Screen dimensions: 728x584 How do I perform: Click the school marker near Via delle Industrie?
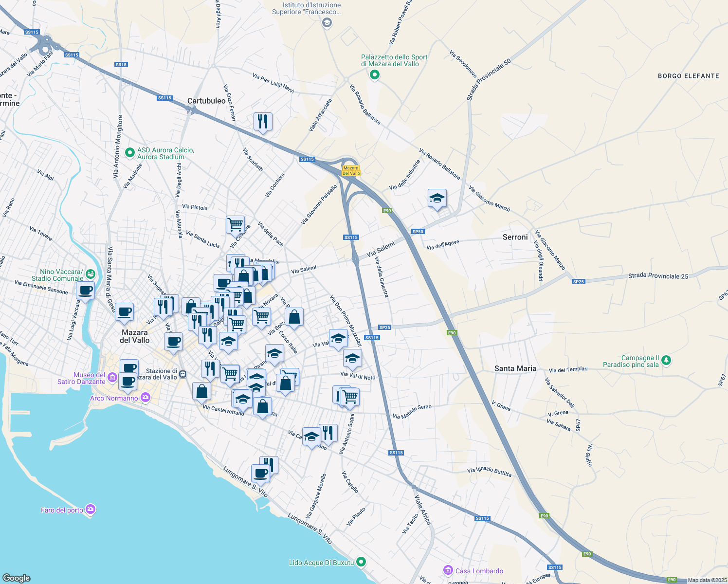[x=437, y=199]
